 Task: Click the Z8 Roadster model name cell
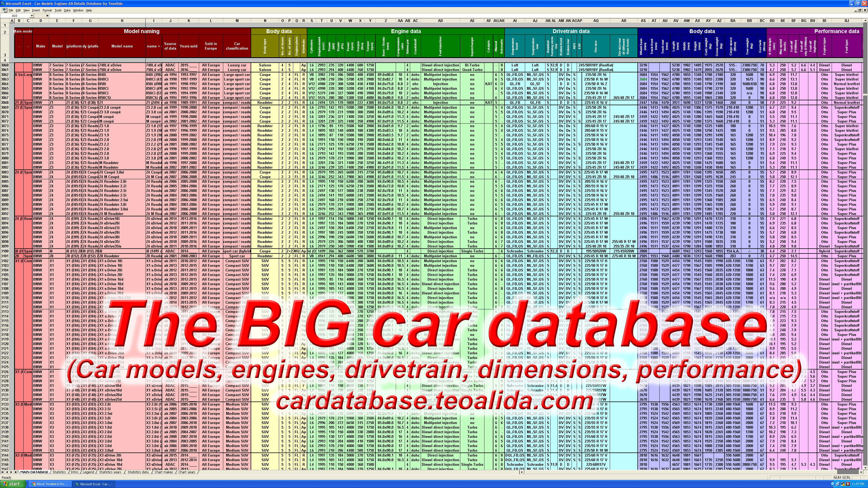tap(122, 256)
